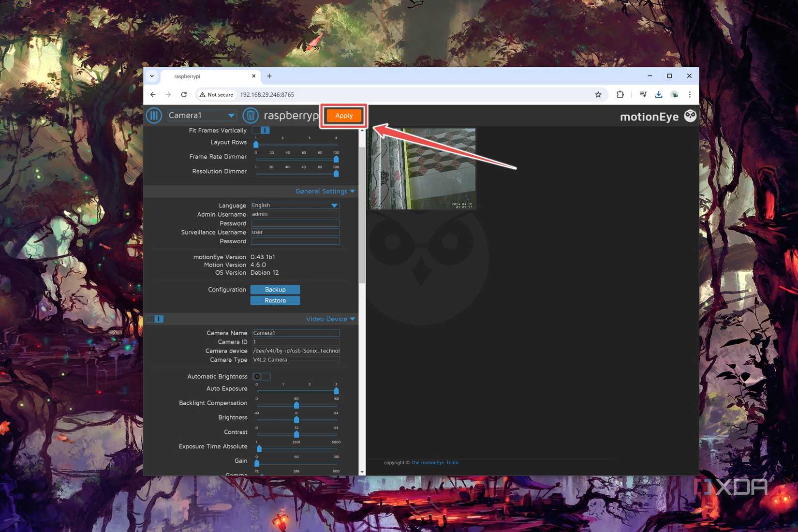The width and height of the screenshot is (798, 532).
Task: Collapse the General Settings section
Action: tap(325, 192)
